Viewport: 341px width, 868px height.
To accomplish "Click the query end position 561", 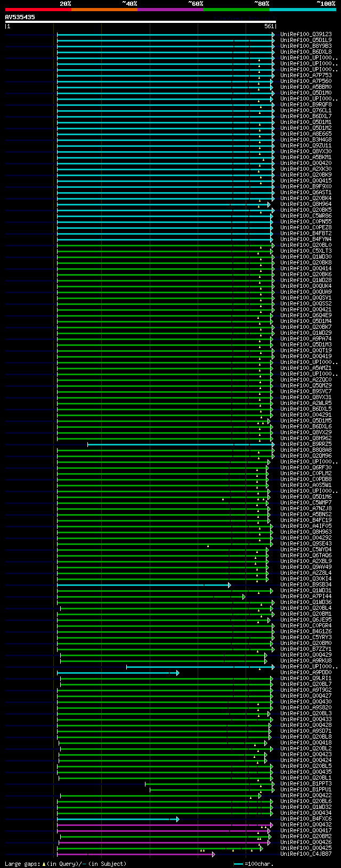I will [x=269, y=26].
